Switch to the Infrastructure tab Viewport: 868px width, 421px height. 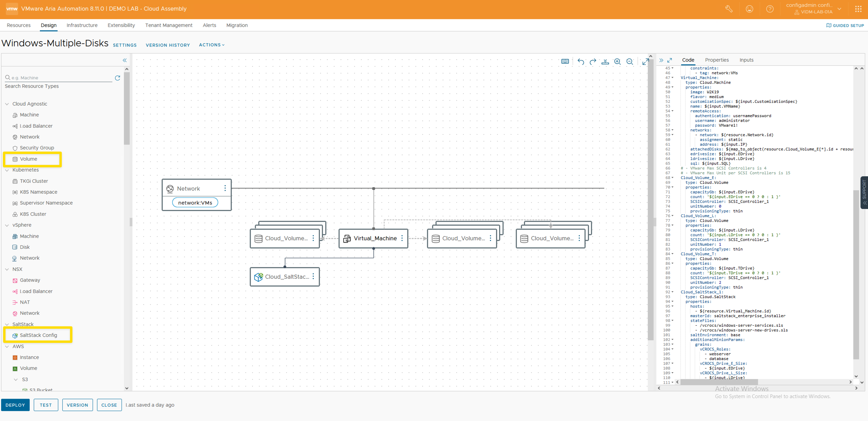coord(82,25)
